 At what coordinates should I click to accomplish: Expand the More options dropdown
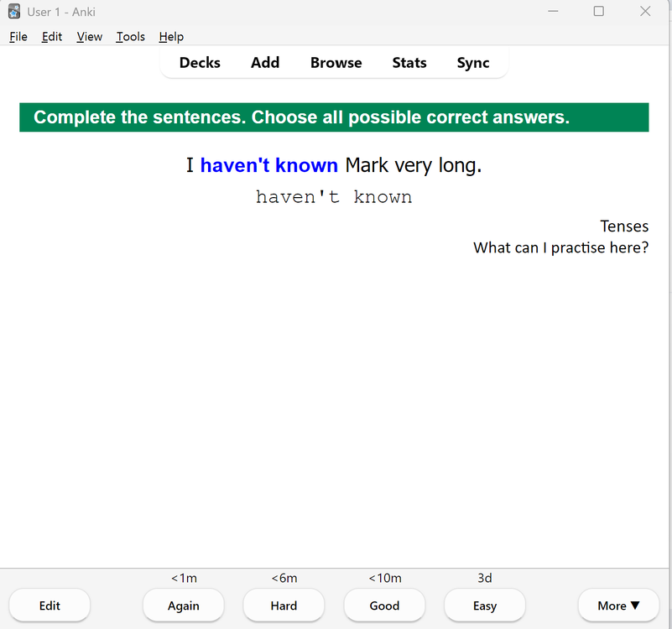(618, 605)
